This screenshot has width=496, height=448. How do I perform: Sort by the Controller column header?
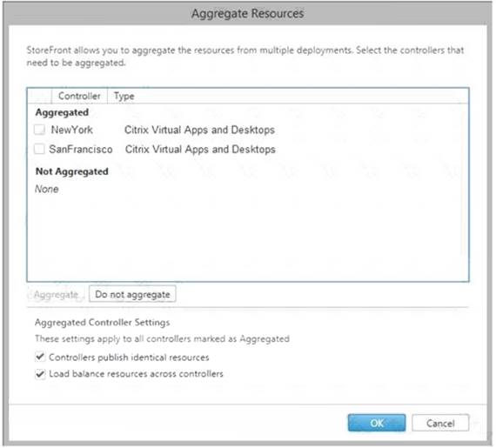tap(79, 96)
